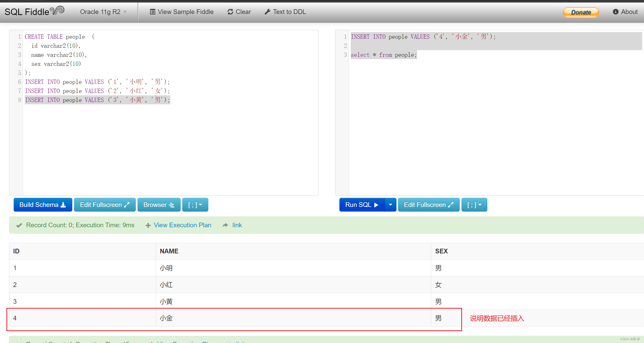Open query editor in fullscreen mode
The width and height of the screenshot is (644, 343).
pos(428,205)
